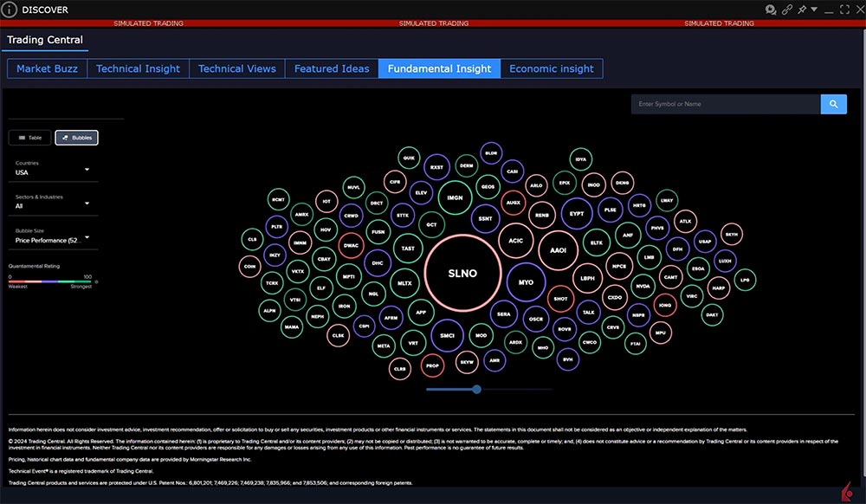Click the search magnifier button
Image resolution: width=866 pixels, height=504 pixels.
click(833, 104)
